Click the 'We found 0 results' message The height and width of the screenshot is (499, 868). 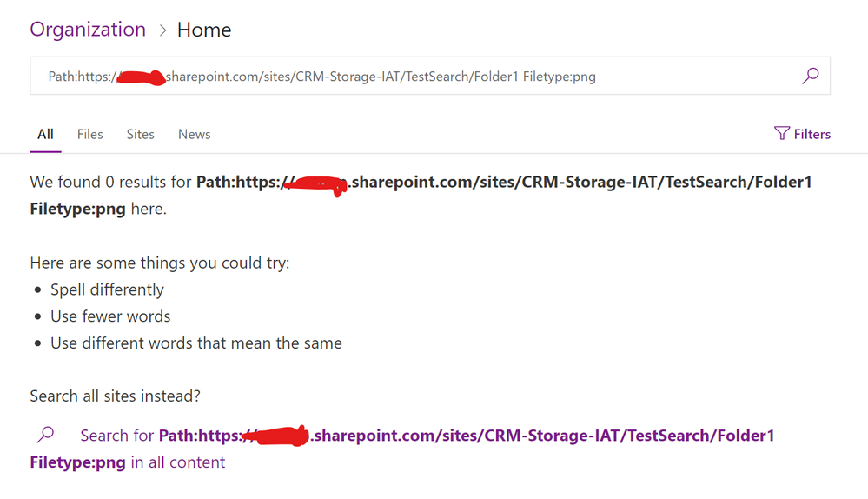[421, 195]
